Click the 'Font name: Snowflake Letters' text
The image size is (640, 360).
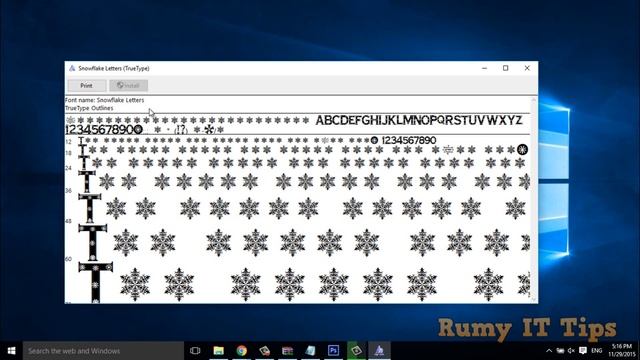[104, 100]
